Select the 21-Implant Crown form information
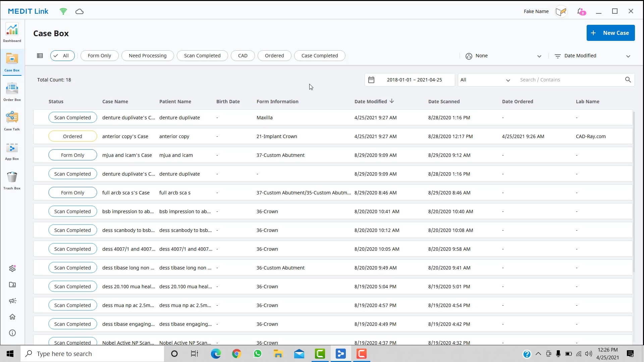644x362 pixels. (277, 136)
